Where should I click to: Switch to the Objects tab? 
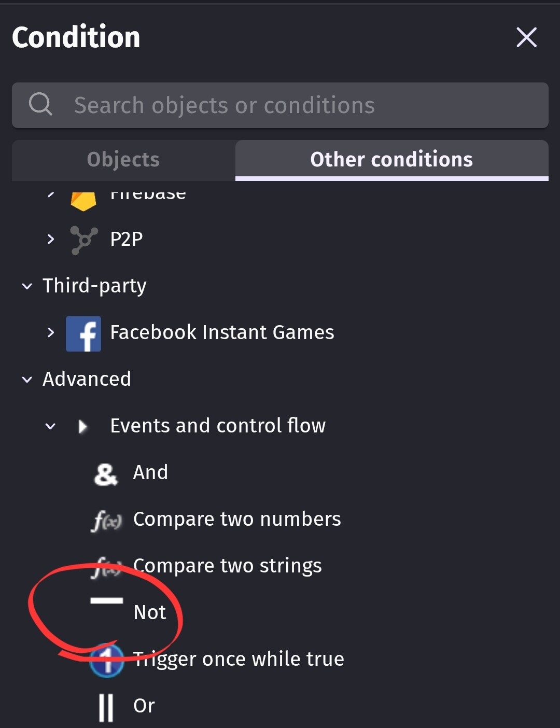(x=123, y=160)
